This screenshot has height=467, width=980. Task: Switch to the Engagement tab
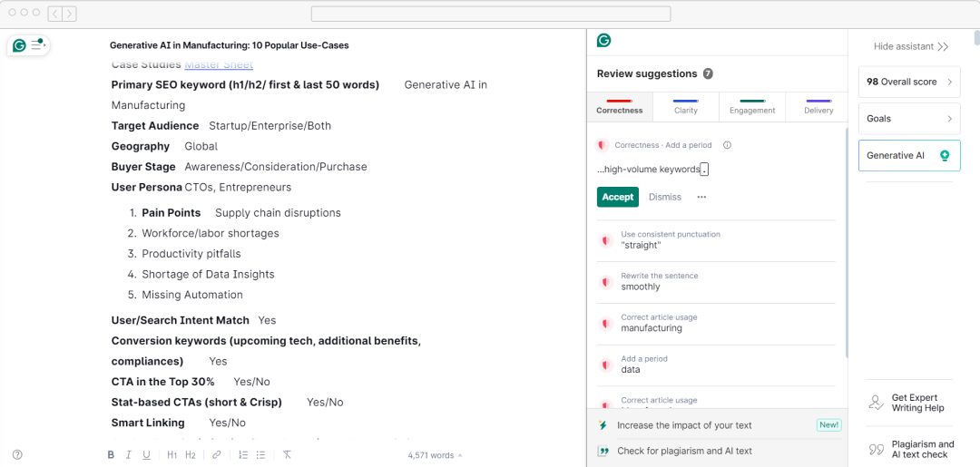752,107
